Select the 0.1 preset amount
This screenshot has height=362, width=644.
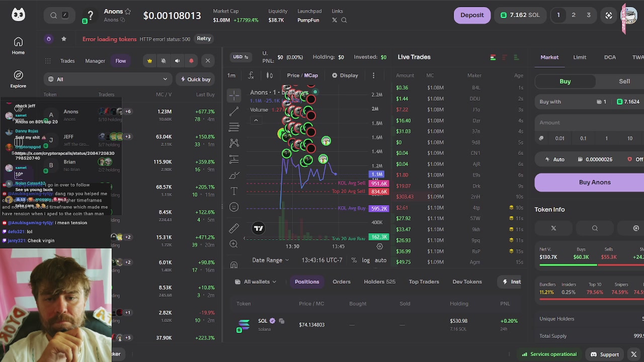(x=583, y=138)
